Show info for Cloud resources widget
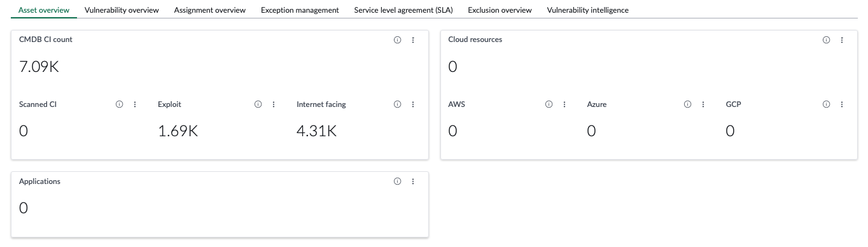Image resolution: width=868 pixels, height=247 pixels. (x=826, y=39)
